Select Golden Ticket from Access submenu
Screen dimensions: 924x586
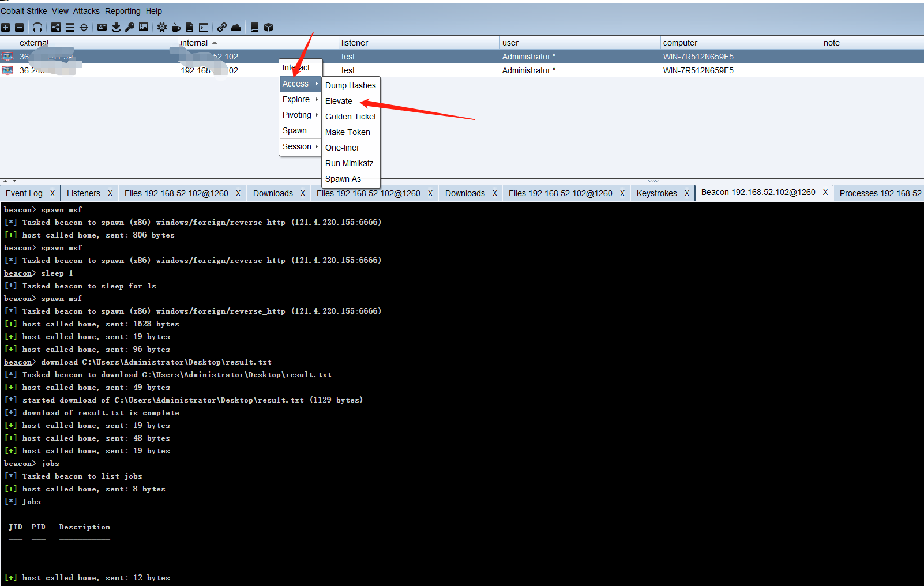pos(351,117)
